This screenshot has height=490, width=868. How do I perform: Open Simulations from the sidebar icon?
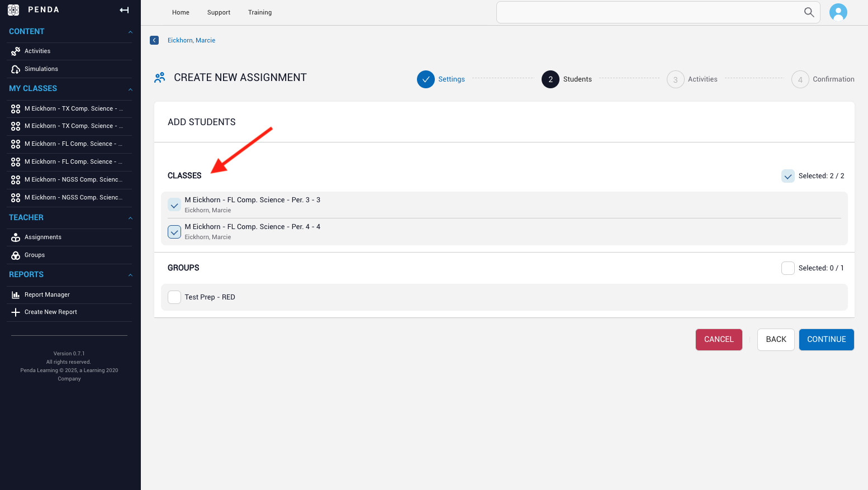tap(16, 69)
